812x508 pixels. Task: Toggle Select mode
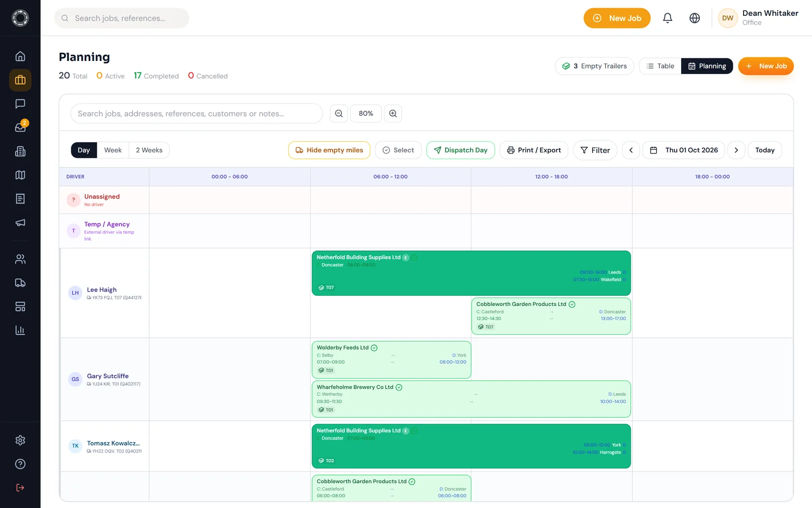(398, 150)
